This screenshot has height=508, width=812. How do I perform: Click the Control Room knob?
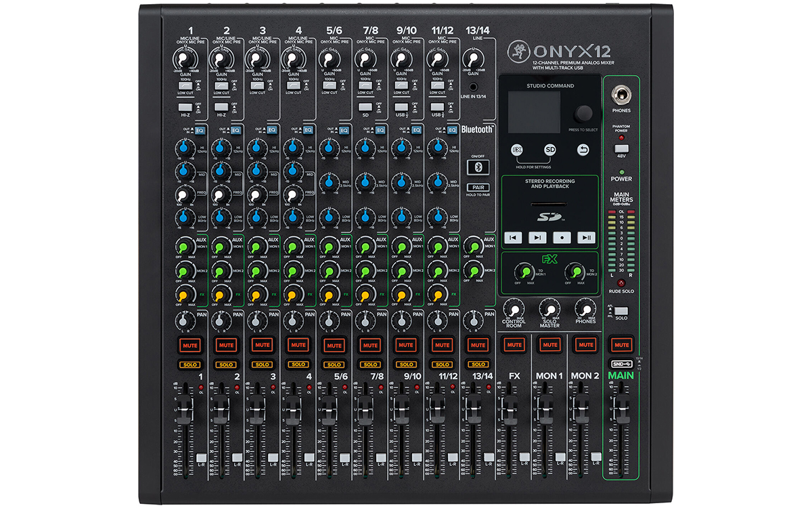tap(514, 309)
